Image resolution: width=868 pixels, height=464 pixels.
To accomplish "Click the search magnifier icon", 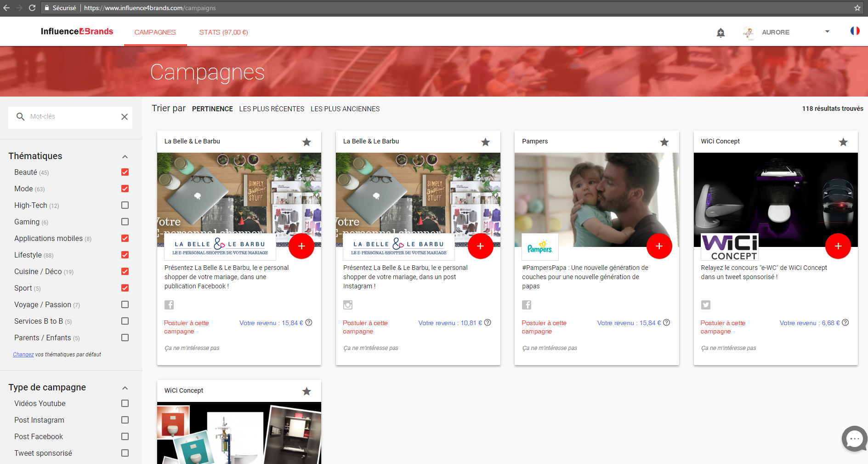I will [20, 117].
